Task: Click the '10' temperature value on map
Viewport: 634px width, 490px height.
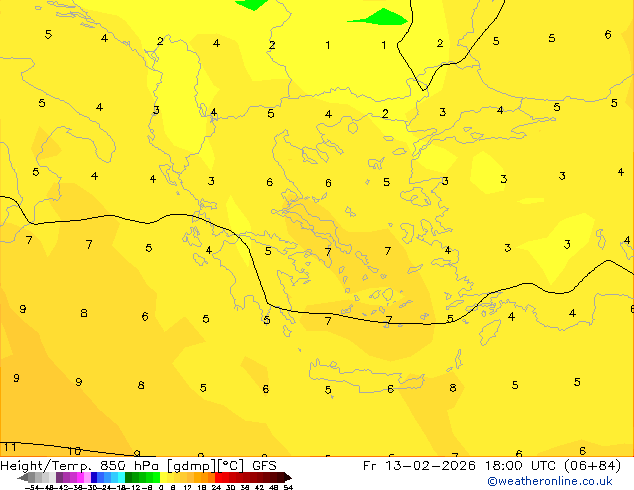Action: tap(74, 451)
